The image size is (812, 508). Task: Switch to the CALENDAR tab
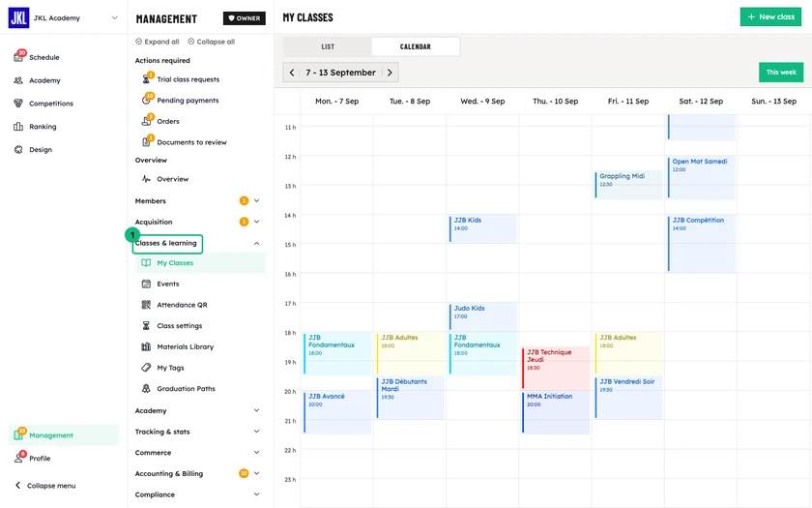point(416,46)
